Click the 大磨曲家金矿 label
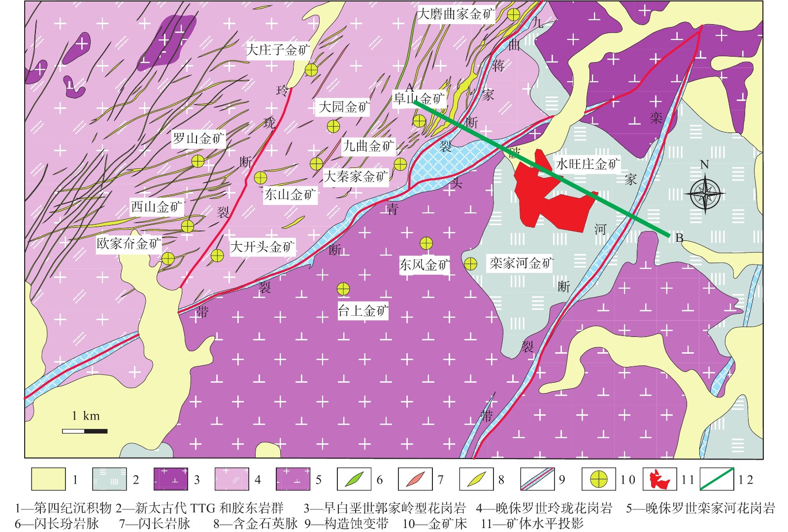The image size is (788, 532). (456, 14)
